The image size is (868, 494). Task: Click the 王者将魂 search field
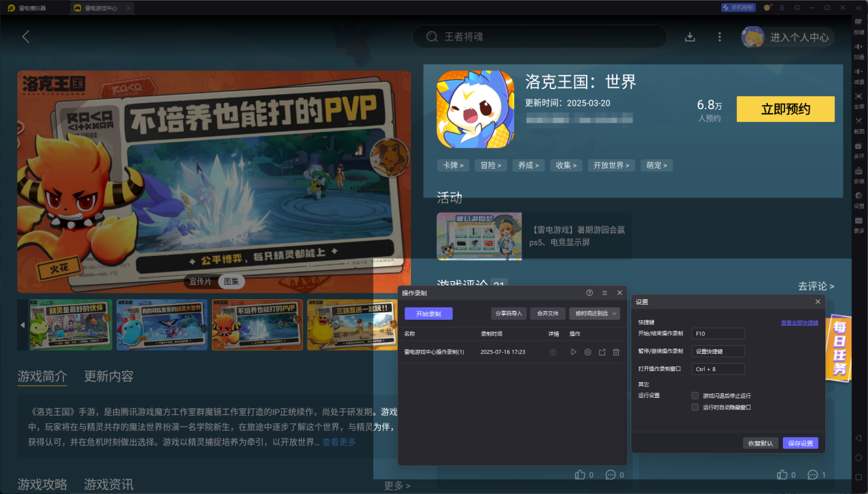click(x=539, y=36)
